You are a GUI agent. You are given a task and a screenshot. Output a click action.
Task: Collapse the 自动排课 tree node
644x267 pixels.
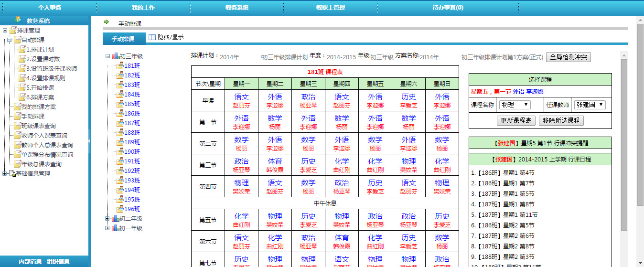point(9,40)
